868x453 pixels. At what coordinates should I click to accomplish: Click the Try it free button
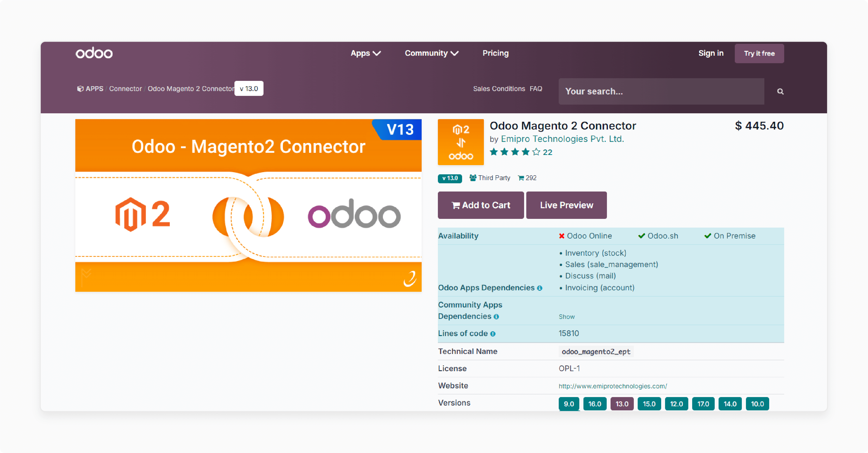tap(759, 53)
